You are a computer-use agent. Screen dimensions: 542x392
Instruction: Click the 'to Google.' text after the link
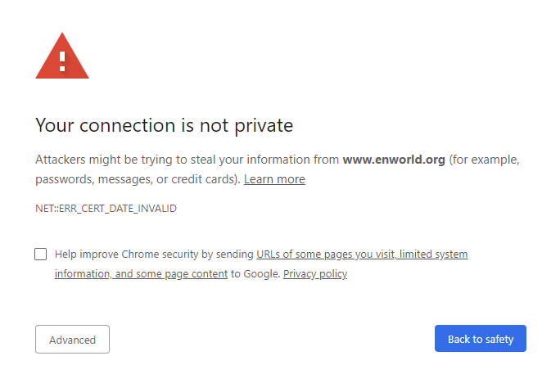tap(255, 274)
